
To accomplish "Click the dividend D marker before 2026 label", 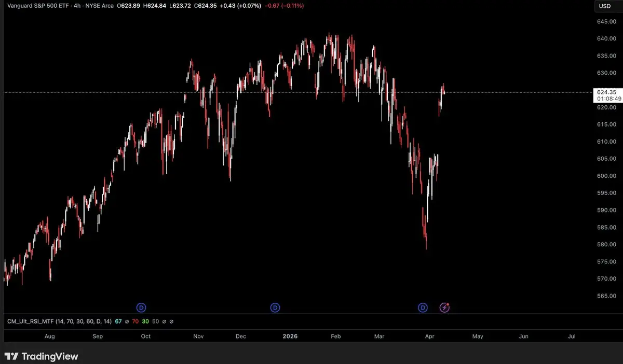I will click(275, 307).
